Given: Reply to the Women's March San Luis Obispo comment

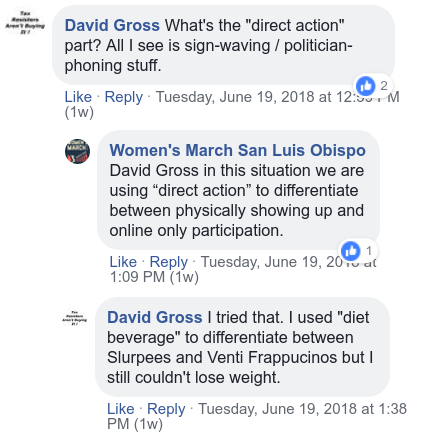Looking at the screenshot, I should [169, 262].
